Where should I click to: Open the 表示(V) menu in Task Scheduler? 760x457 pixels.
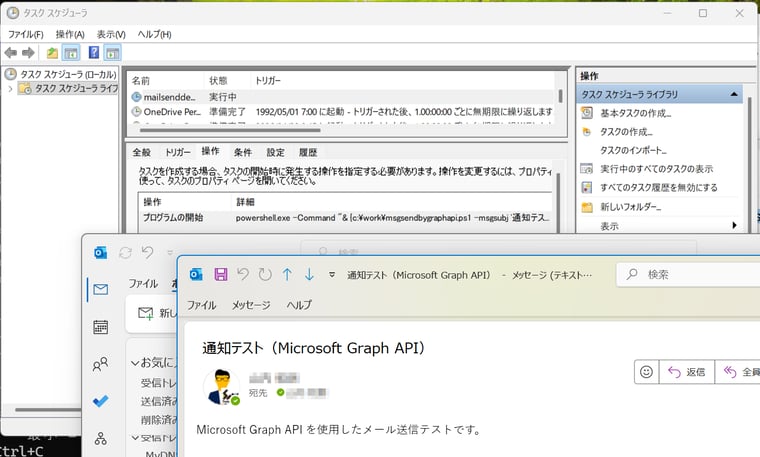click(x=111, y=34)
